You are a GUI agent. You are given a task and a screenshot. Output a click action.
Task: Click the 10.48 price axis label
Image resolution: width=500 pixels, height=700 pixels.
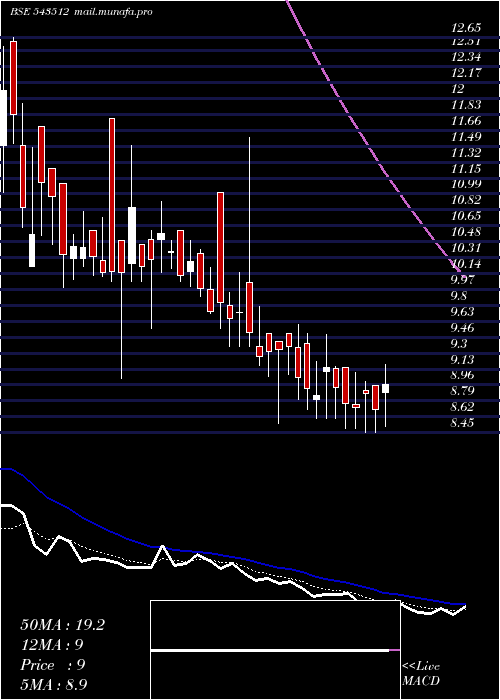pos(467,232)
